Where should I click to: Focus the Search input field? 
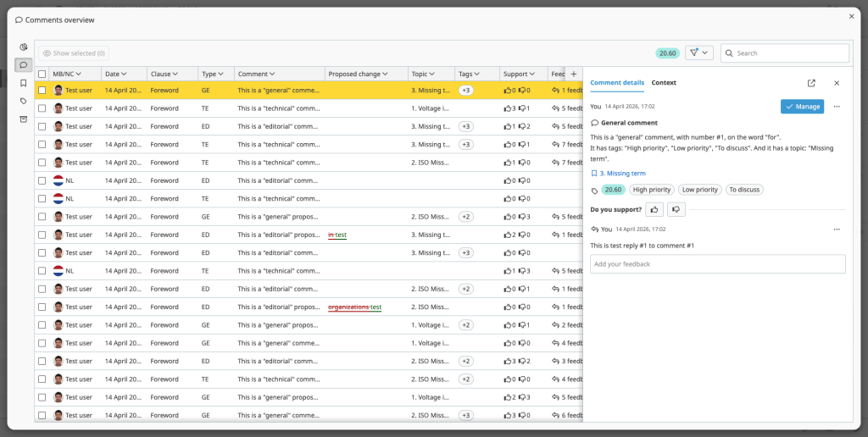tap(785, 53)
